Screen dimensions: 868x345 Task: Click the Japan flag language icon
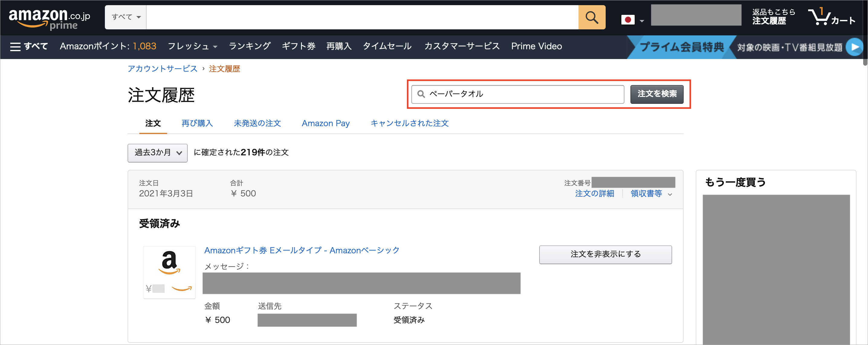[x=628, y=20]
